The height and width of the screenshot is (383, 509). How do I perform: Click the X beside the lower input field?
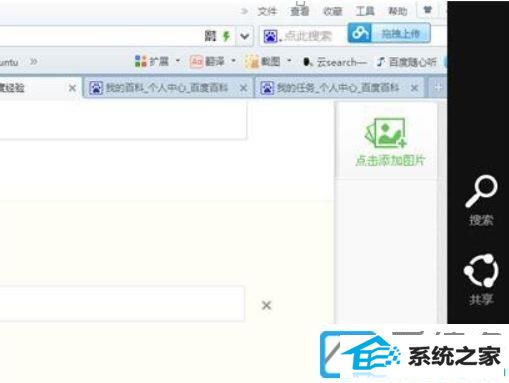[x=266, y=305]
